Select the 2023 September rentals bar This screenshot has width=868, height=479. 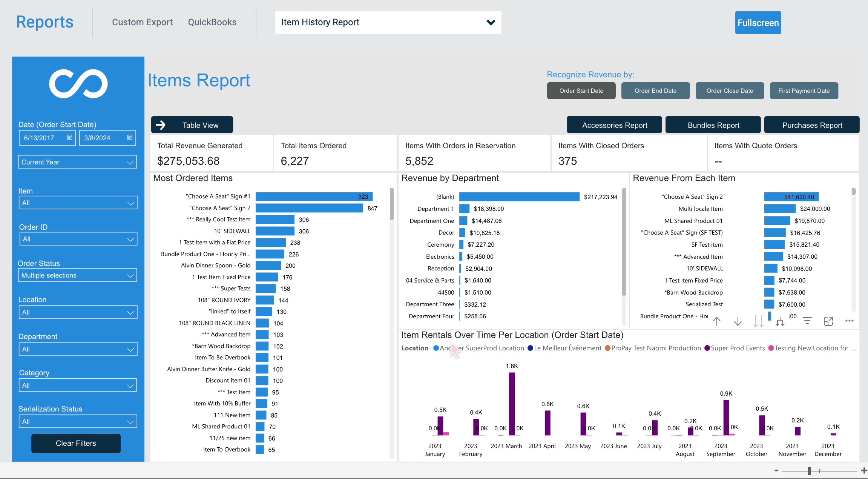726,418
